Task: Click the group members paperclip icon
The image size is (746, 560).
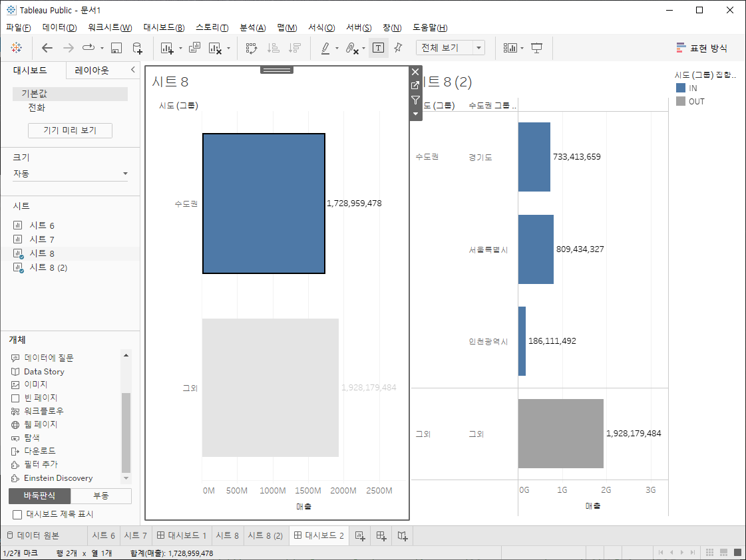Action: 351,47
